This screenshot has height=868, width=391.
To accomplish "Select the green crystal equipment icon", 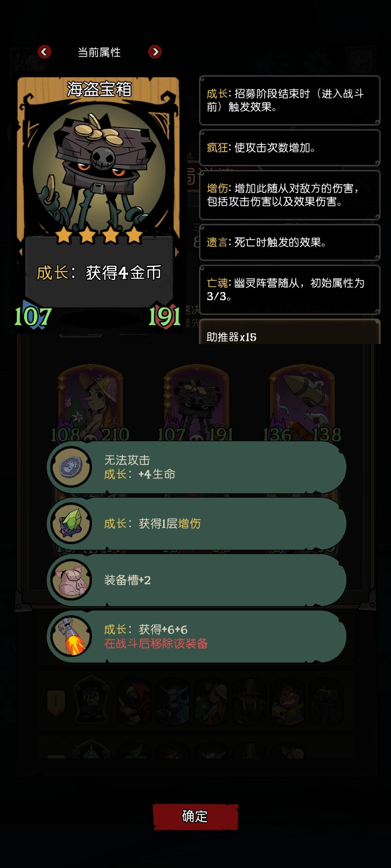I will click(71, 523).
